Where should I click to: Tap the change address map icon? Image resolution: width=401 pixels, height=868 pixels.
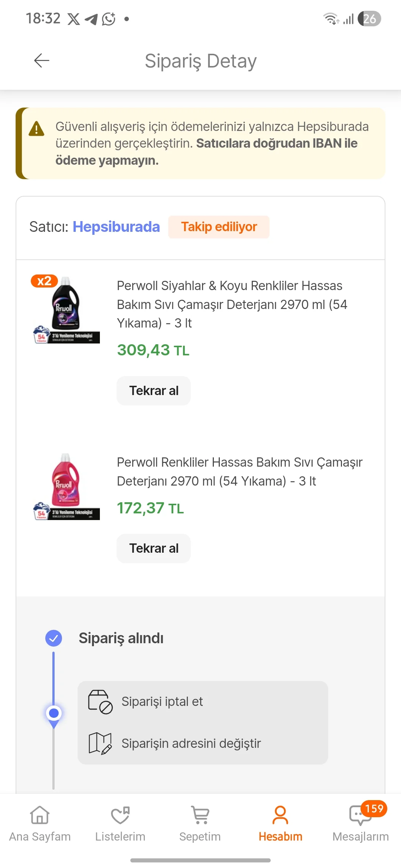pos(100,743)
